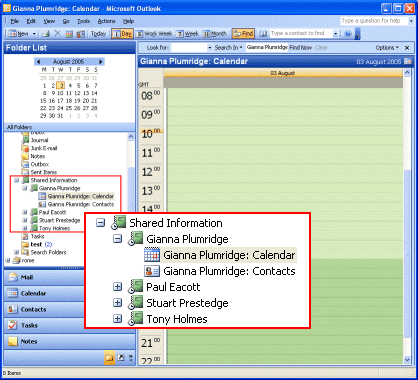Open the Tools menu
Viewport: 418px width, 380px height.
(83, 21)
